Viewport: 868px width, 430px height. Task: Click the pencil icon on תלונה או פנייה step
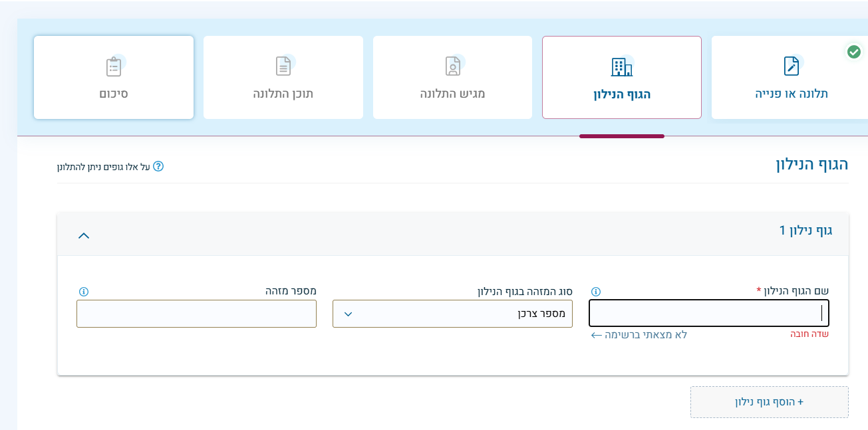791,66
